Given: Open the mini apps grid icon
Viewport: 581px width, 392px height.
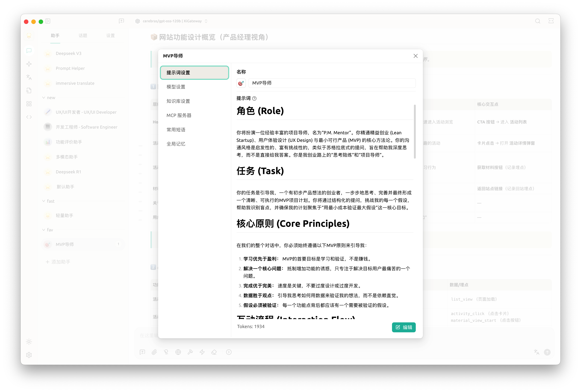Looking at the screenshot, I should click(29, 104).
